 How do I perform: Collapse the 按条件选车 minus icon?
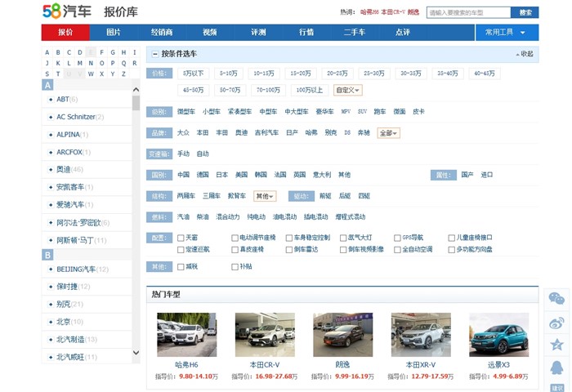pyautogui.click(x=155, y=54)
